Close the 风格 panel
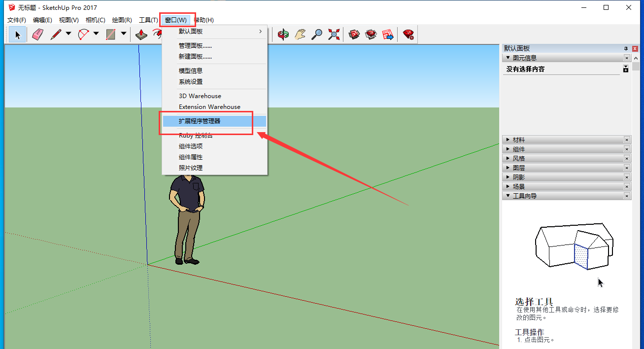The height and width of the screenshot is (349, 644). tap(627, 159)
